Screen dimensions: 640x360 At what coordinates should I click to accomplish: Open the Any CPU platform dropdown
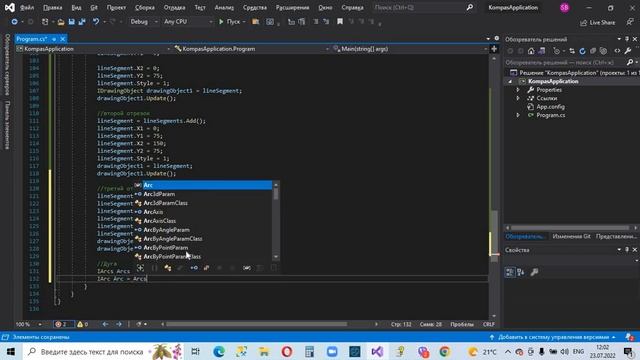[x=187, y=22]
